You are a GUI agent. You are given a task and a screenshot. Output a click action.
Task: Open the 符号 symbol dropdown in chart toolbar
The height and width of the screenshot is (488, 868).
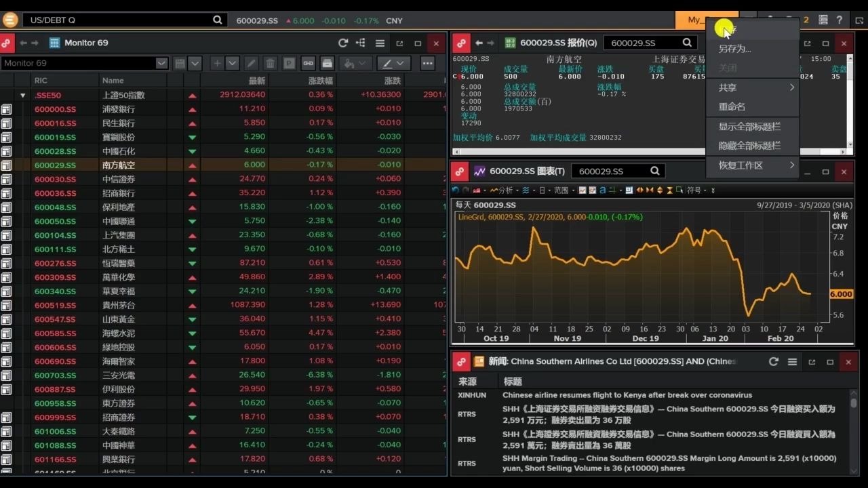click(696, 190)
